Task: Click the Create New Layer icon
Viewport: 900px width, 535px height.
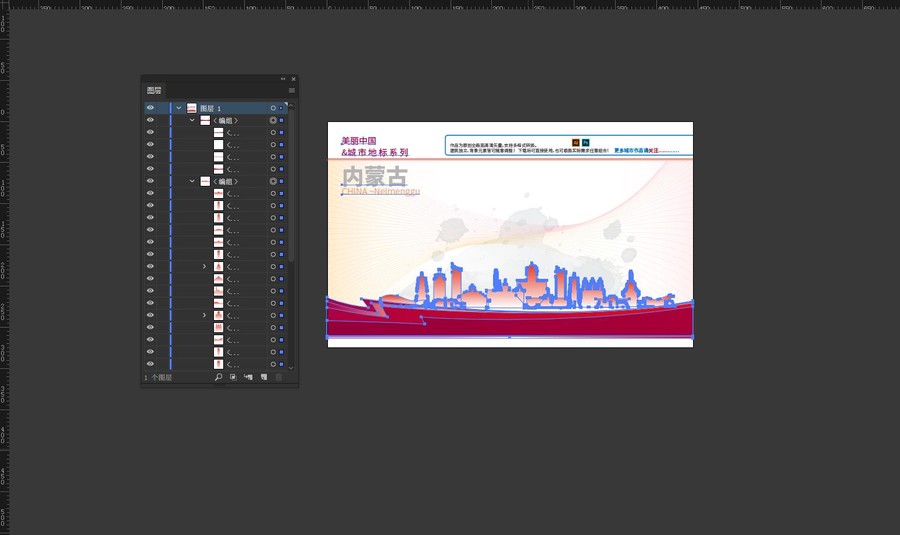Action: point(264,377)
